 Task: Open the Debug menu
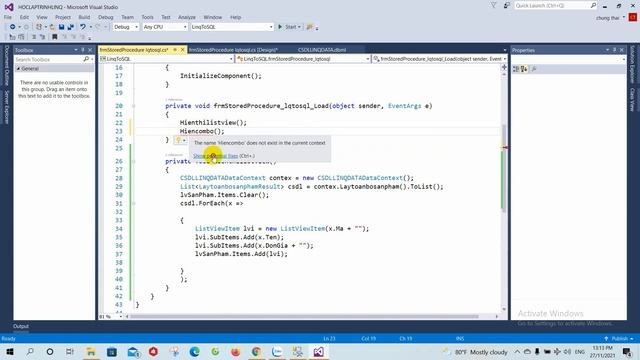point(105,17)
